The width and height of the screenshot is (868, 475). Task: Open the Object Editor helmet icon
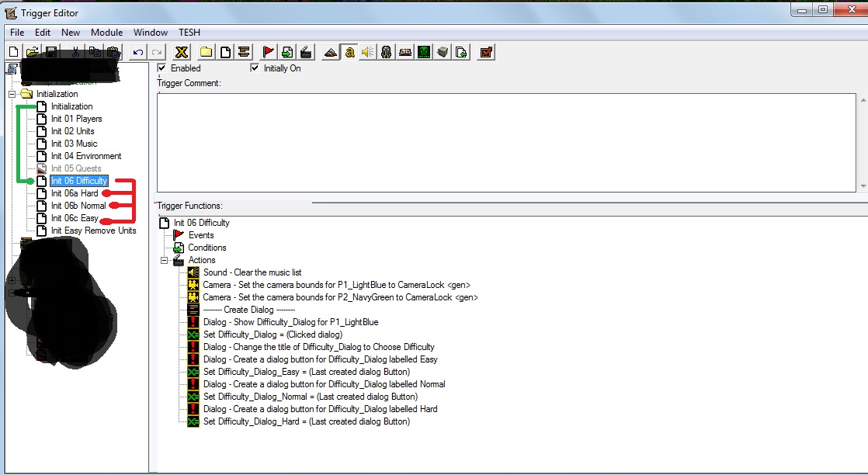(387, 52)
